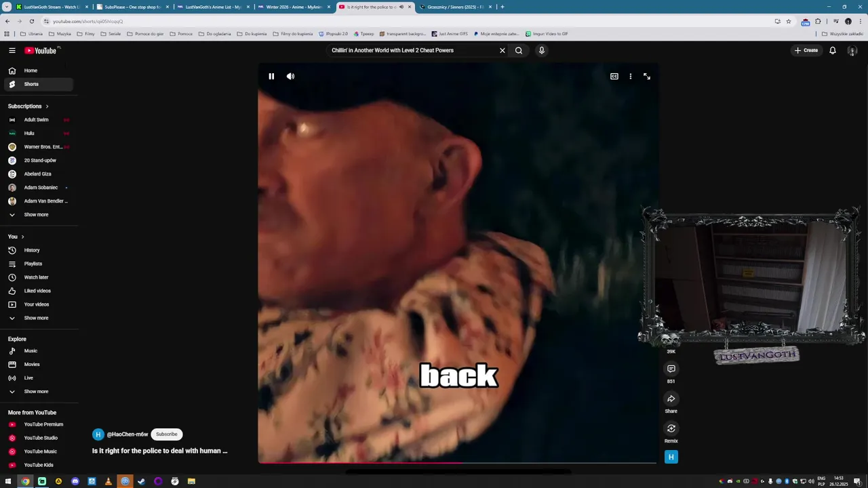868x488 pixels.
Task: Subscribe to @HaoChen-m6w
Action: (166, 434)
